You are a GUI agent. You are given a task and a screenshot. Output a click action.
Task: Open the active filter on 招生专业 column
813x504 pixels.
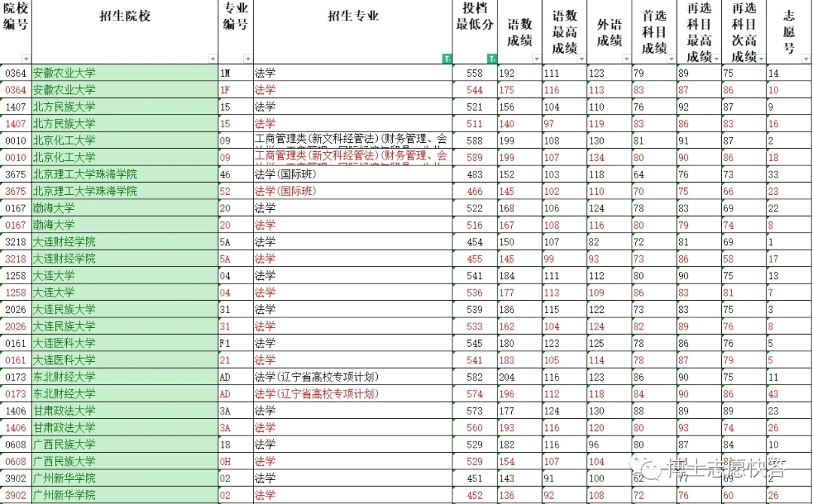(x=446, y=59)
